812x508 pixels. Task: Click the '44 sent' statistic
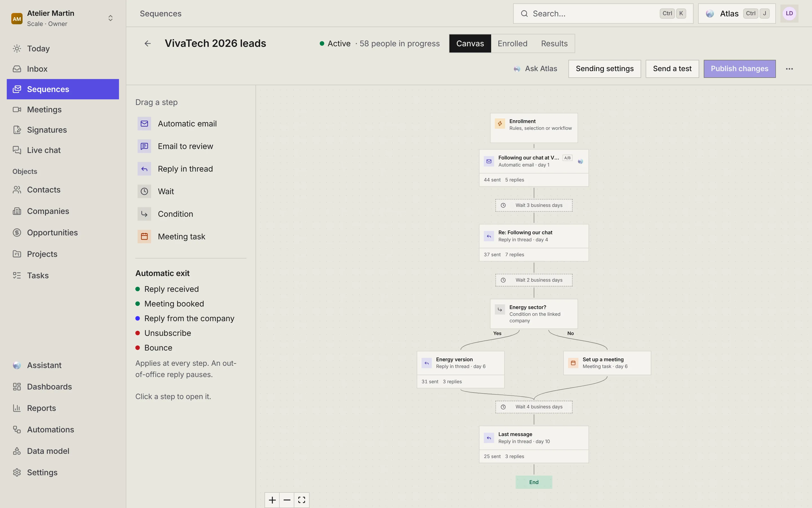click(492, 180)
